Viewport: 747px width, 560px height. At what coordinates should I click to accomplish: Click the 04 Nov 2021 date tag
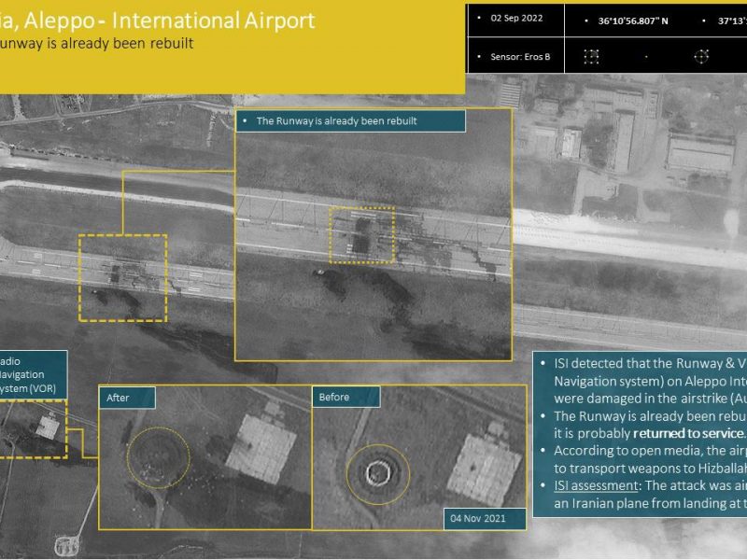click(485, 519)
